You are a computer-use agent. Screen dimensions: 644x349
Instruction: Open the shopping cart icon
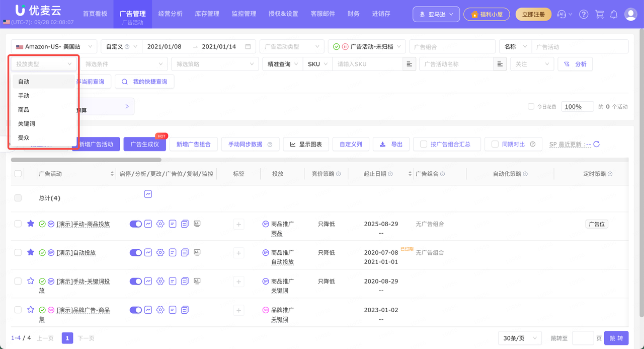coord(599,15)
